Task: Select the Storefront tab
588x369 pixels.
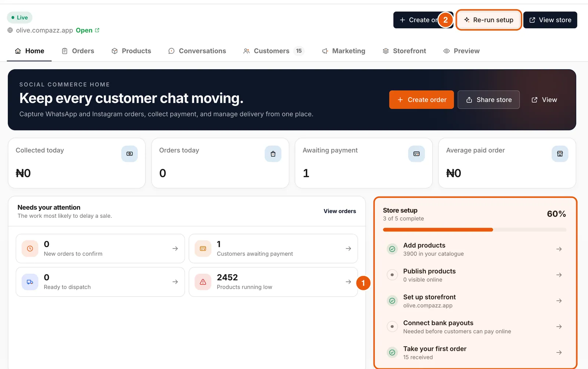Action: [x=404, y=51]
